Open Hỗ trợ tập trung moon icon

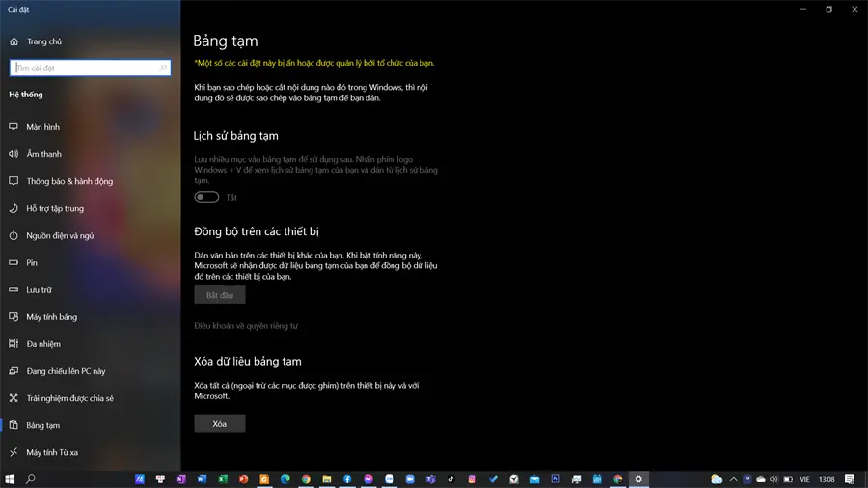[x=14, y=208]
